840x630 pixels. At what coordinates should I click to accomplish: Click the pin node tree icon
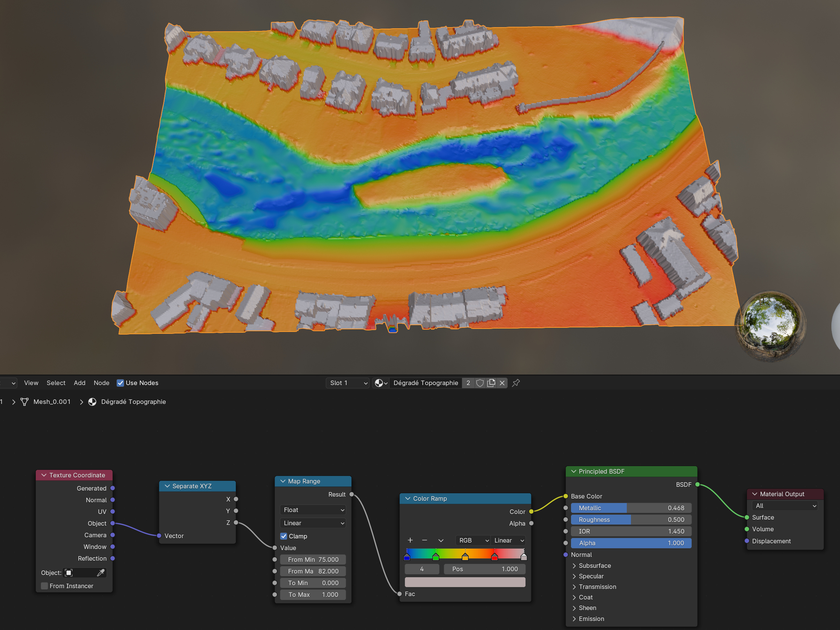(516, 383)
